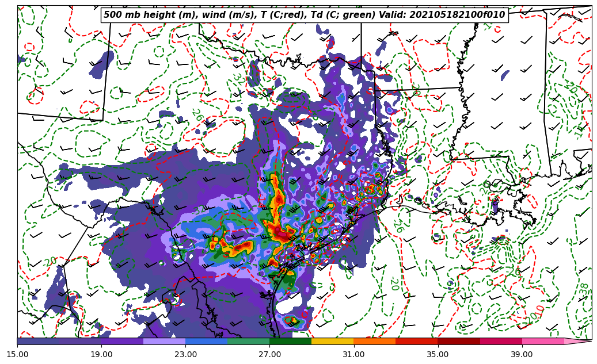This screenshot has height=364, width=597.
Task: Click the 19.00 colorbar tick label
Action: coord(101,354)
